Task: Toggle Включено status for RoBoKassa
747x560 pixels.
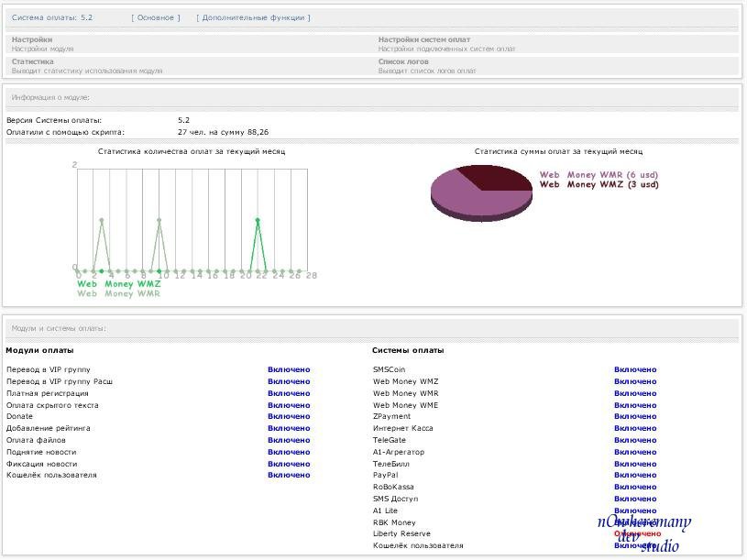Action: click(635, 487)
